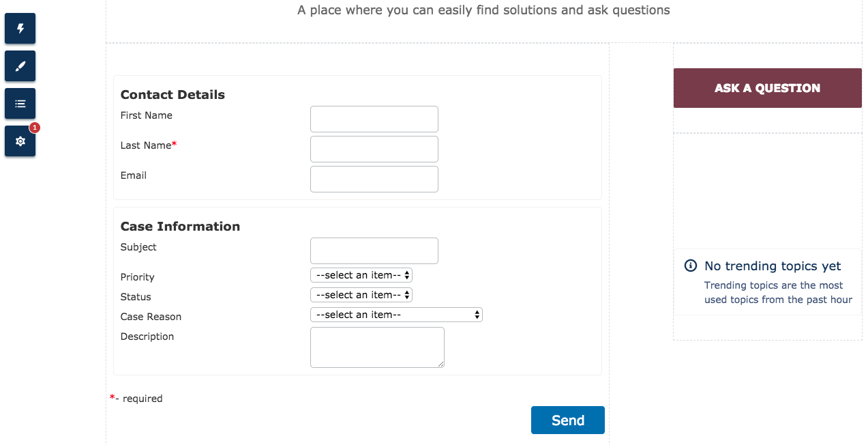
Task: Click the lightning bolt sidebar icon
Action: [20, 29]
